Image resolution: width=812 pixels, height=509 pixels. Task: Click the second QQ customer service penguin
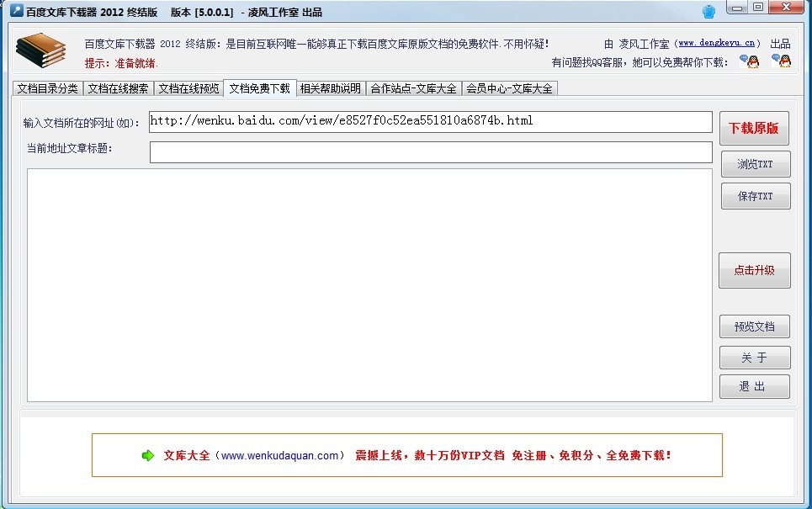[782, 61]
